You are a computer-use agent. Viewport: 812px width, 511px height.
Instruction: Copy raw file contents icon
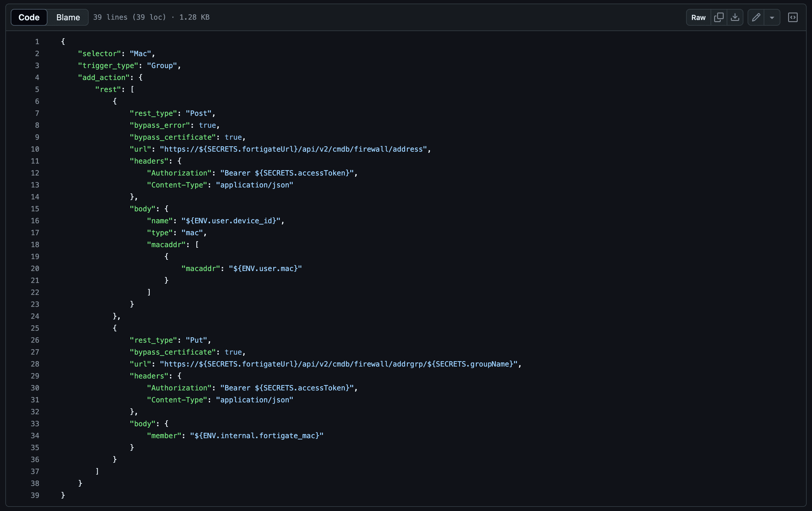(x=719, y=17)
